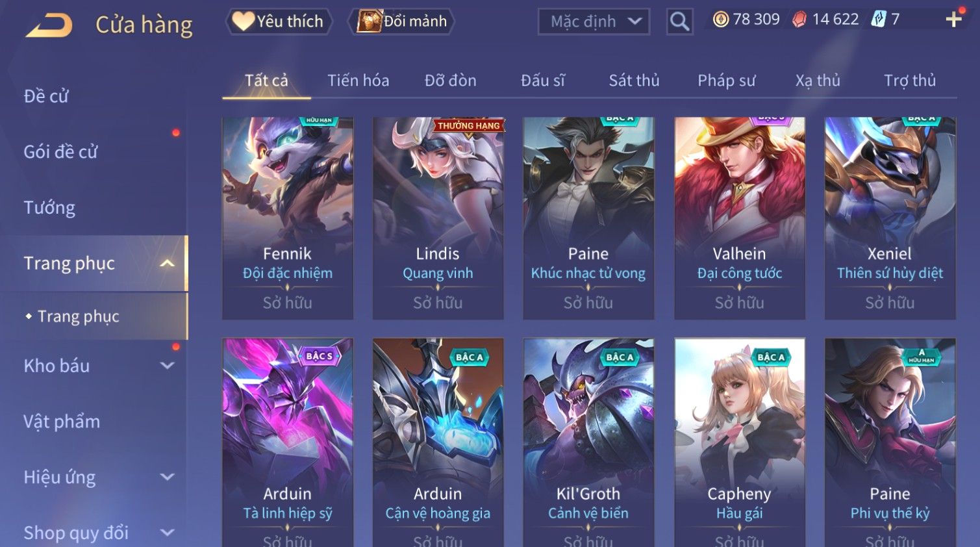
Task: Click the red ruby currency icon
Action: (799, 19)
